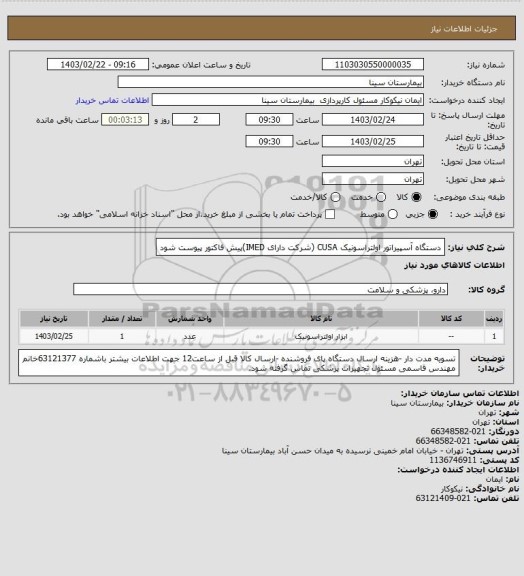Click the remaining time countdown 00:03:13
Image resolution: width=524 pixels, height=576 pixels.
[125, 120]
